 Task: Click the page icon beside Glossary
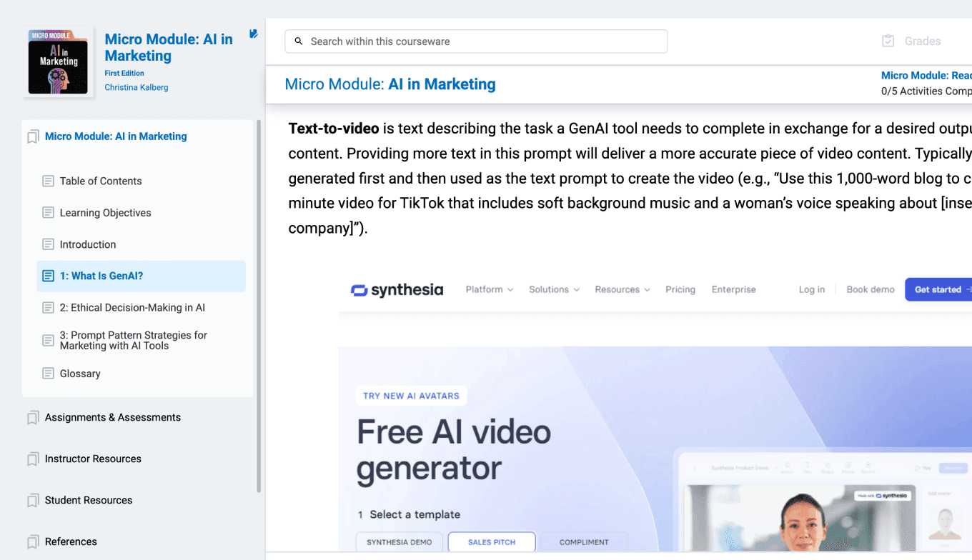tap(48, 374)
